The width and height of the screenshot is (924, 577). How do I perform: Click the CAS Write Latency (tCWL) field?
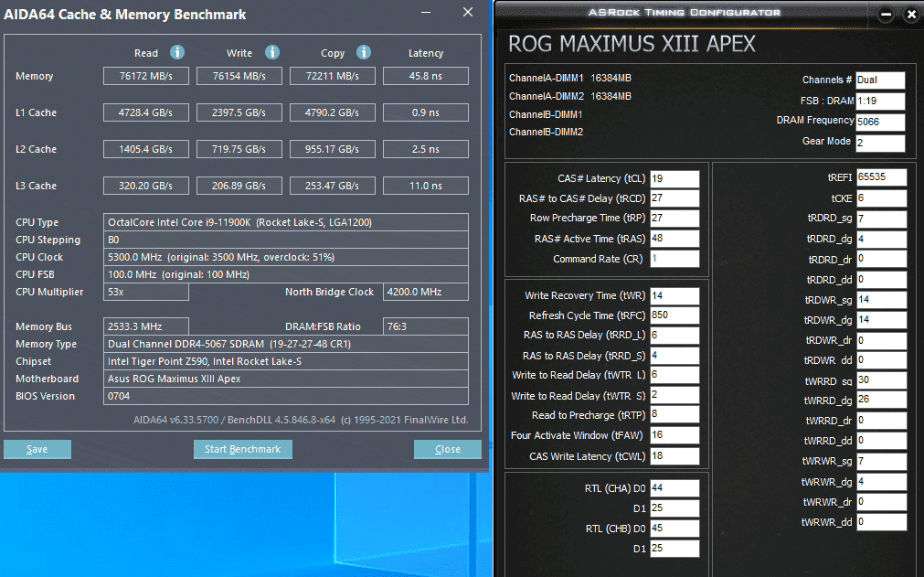click(x=674, y=455)
